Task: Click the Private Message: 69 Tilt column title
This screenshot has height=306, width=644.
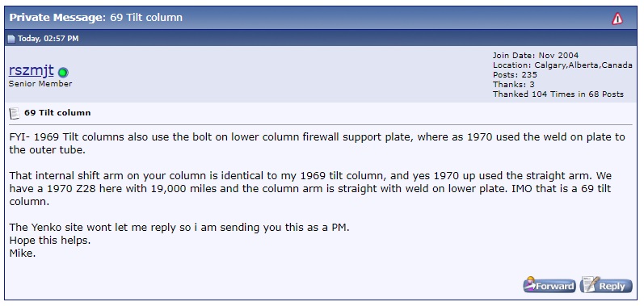Action: (x=95, y=18)
